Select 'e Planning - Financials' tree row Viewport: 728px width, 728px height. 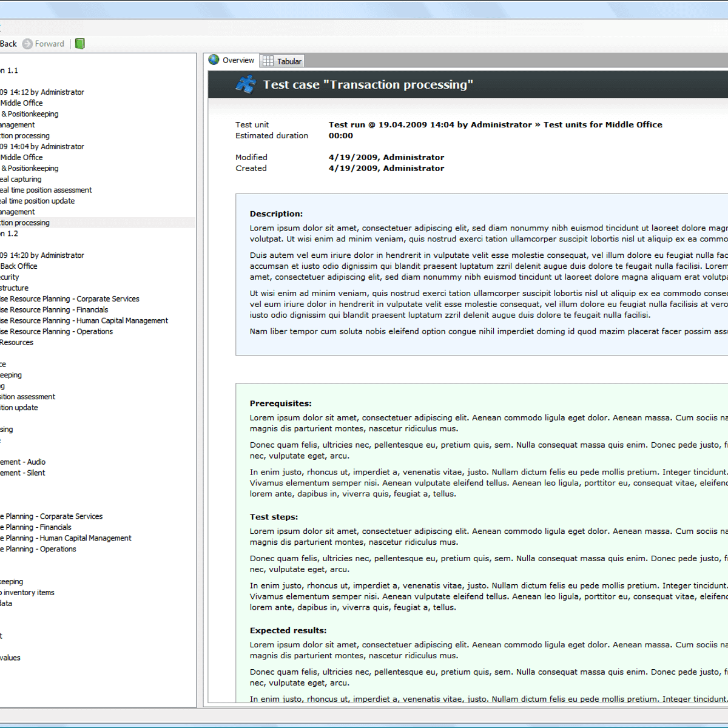36,528
